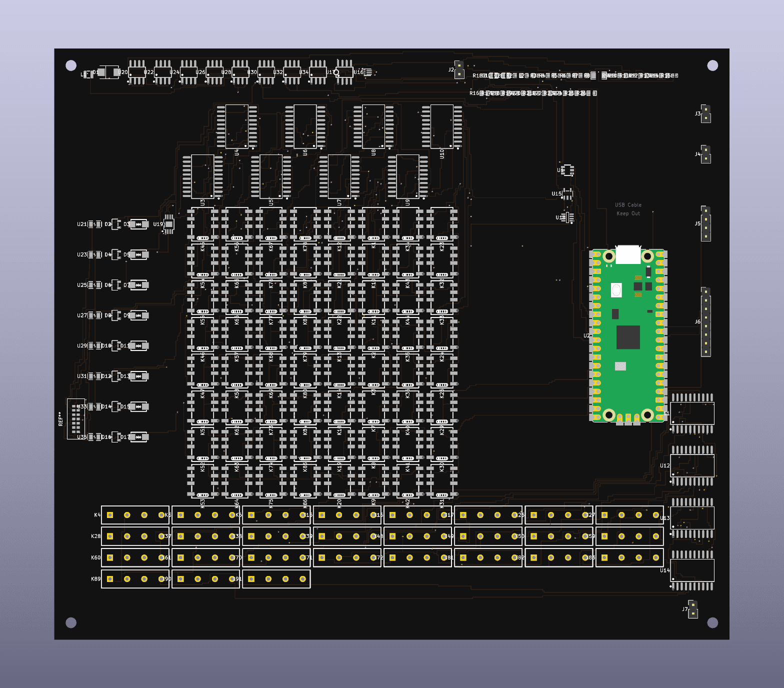This screenshot has width=784, height=688.
Task: Click the J4 pin header connector
Action: click(x=706, y=154)
